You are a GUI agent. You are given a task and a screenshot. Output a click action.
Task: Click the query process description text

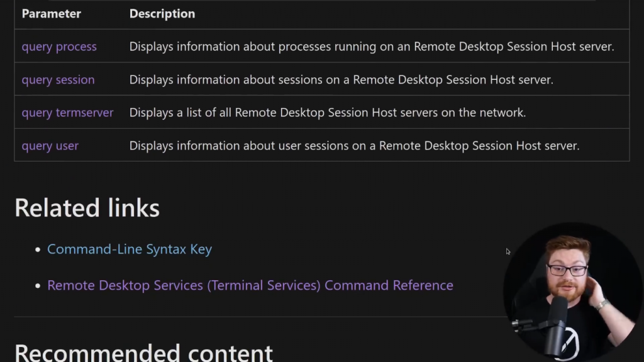(x=372, y=47)
